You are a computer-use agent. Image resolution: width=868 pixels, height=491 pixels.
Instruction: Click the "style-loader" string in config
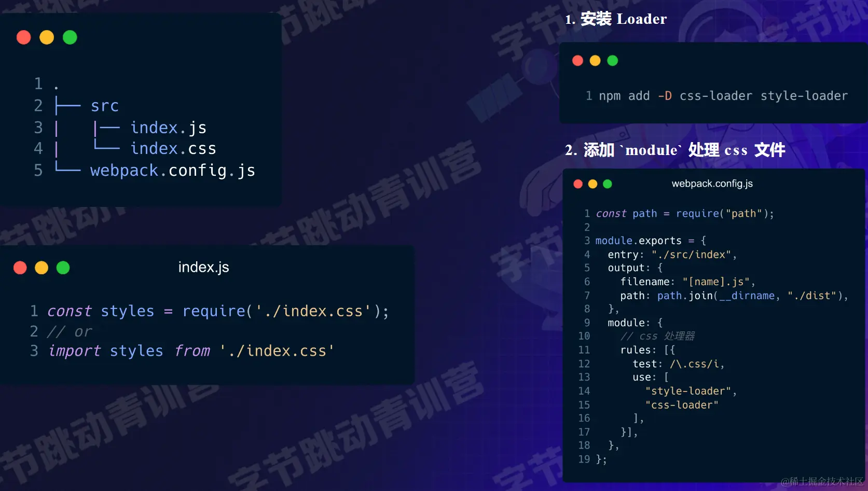pos(691,391)
